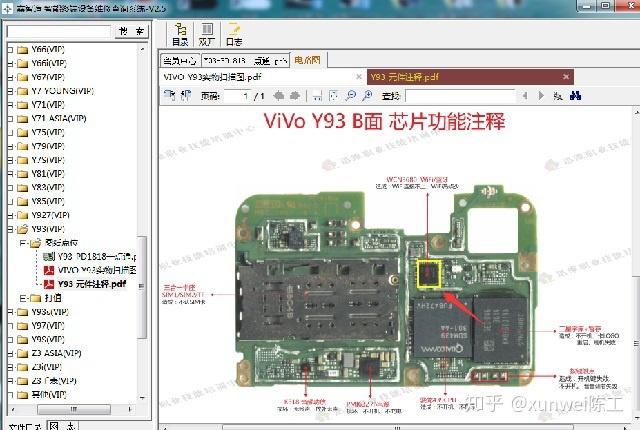Screen dimensions: 640x430
Task: Zoom in with the plus magnifier
Action: click(367, 96)
